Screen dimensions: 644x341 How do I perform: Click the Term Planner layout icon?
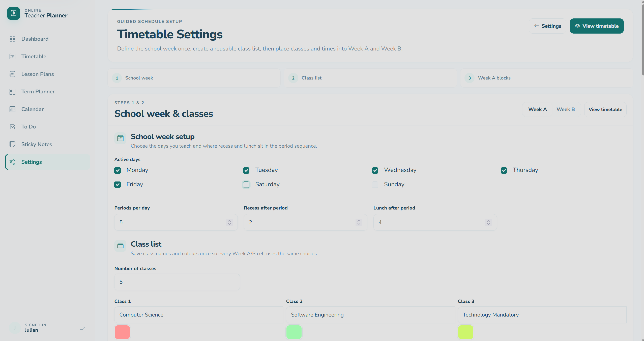(12, 92)
